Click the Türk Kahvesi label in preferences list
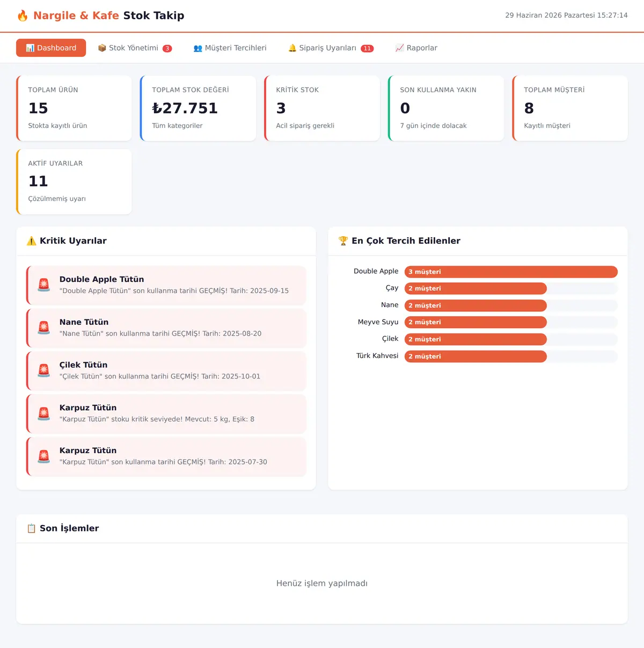Screen dimensions: 644x648 coord(377,356)
